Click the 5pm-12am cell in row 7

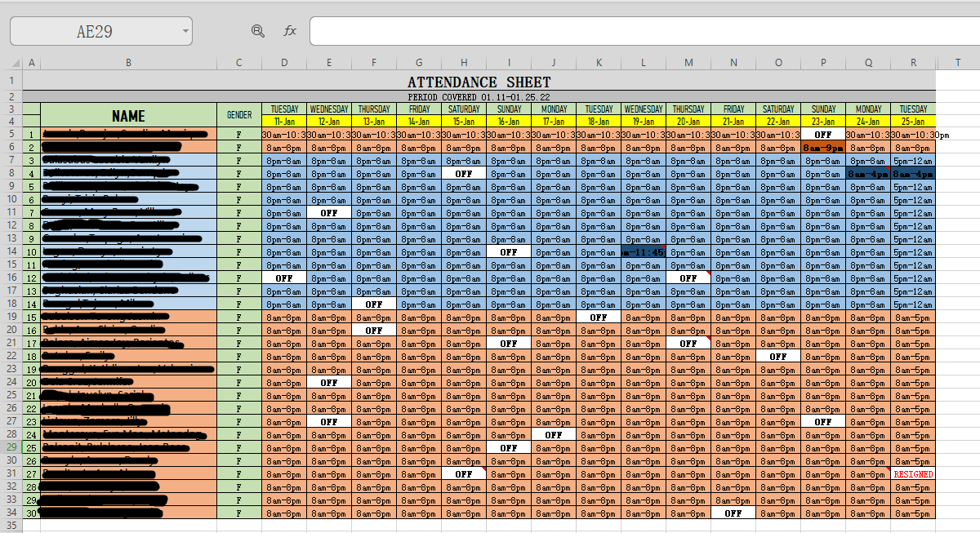pyautogui.click(x=913, y=161)
